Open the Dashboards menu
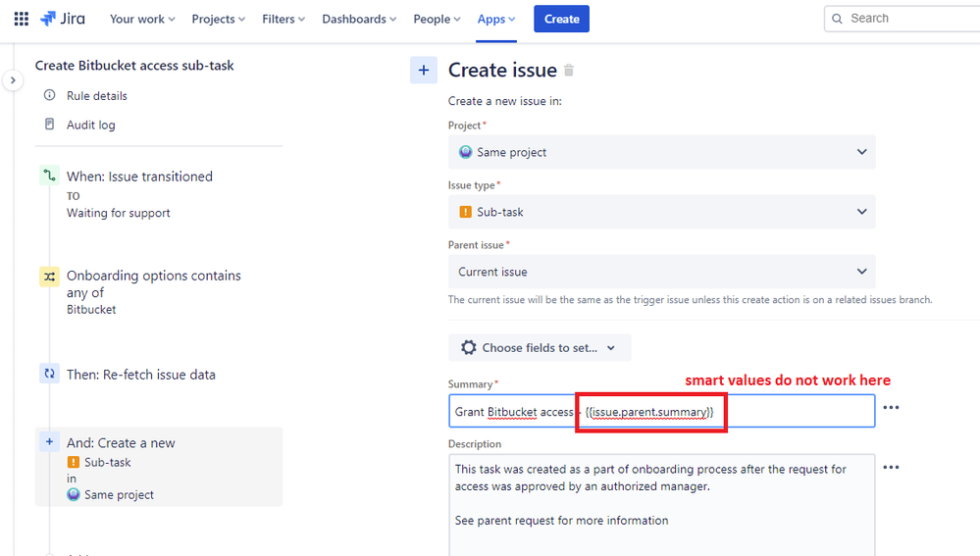Viewport: 980px width, 556px height. 359,19
